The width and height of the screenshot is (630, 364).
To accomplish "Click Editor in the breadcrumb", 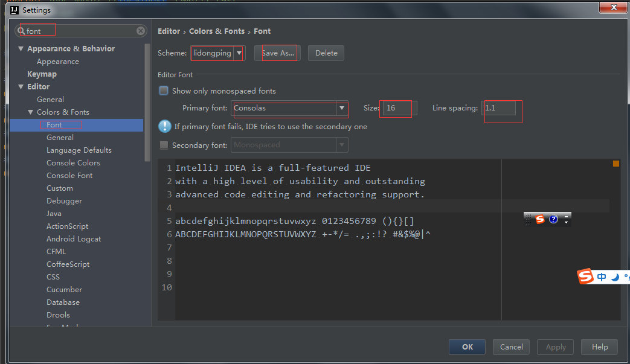I will pyautogui.click(x=169, y=31).
